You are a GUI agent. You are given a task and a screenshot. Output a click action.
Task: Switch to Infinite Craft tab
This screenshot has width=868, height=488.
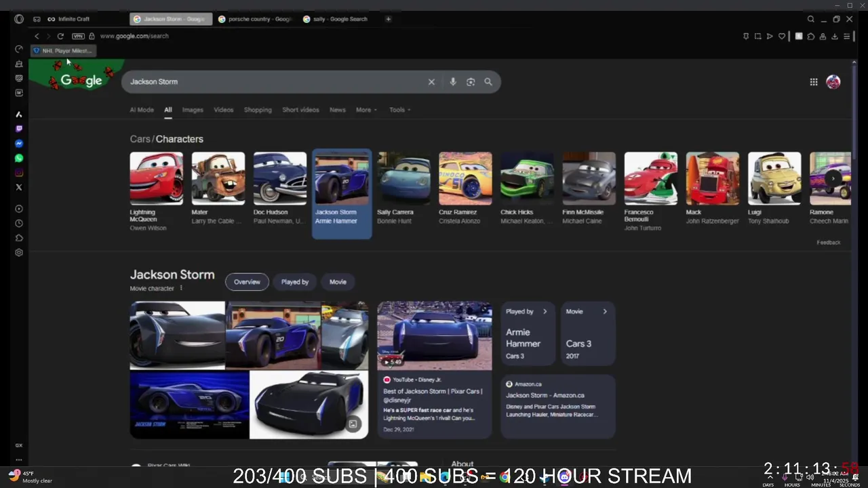click(x=68, y=19)
